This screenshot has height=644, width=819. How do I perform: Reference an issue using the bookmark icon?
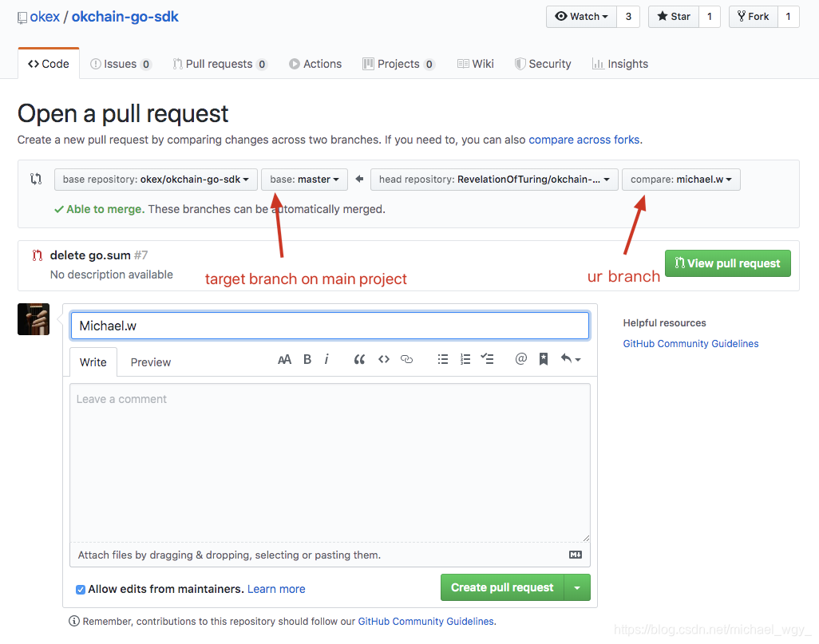tap(544, 359)
